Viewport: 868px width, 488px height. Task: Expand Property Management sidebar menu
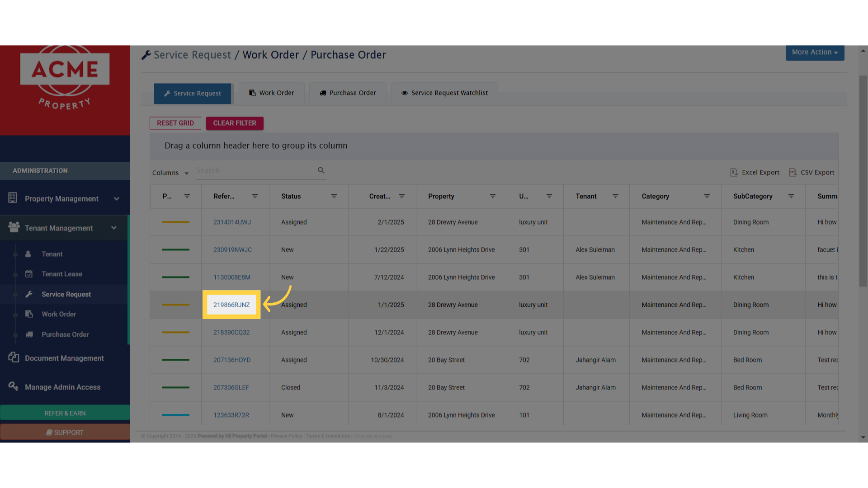116,199
